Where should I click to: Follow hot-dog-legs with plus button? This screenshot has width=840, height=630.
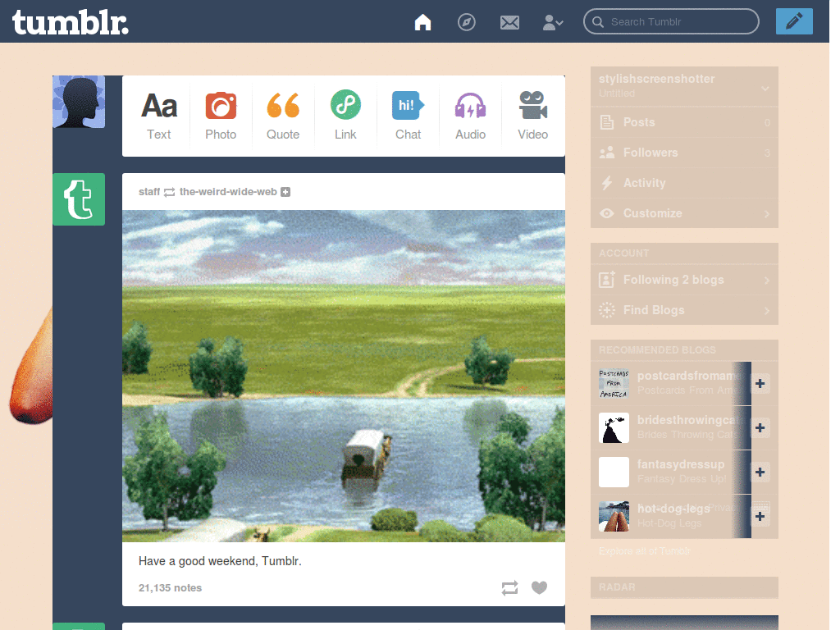760,517
